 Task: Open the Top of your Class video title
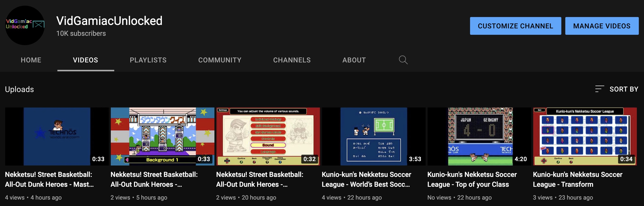click(472, 180)
